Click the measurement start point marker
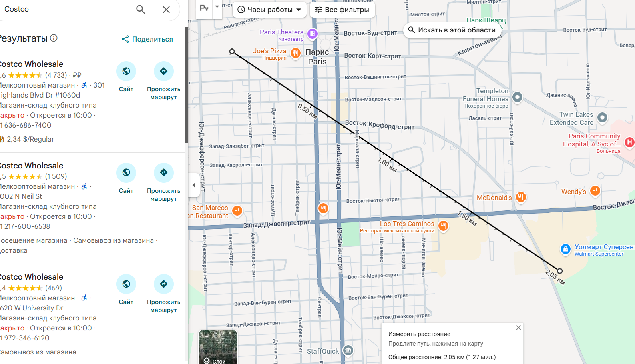The height and width of the screenshot is (364, 635). point(232,52)
